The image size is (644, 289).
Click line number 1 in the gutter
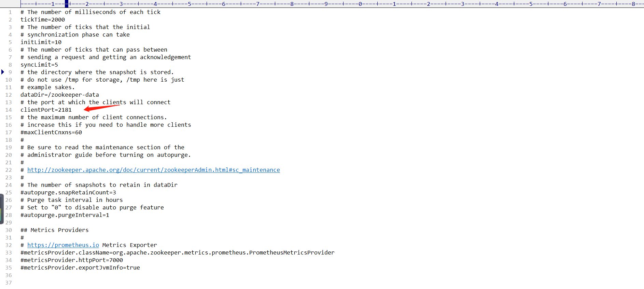click(10, 12)
